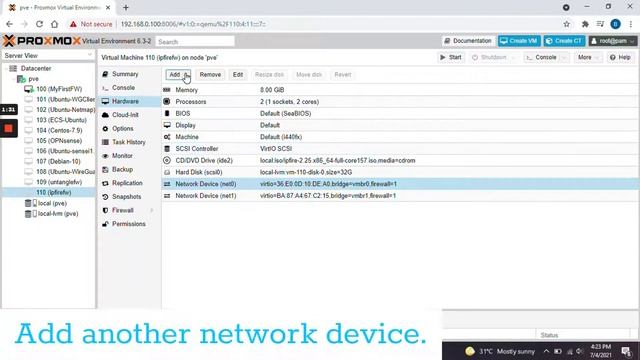The height and width of the screenshot is (360, 640).
Task: Select VM 100 (MyFirstFW)
Action: [59, 89]
